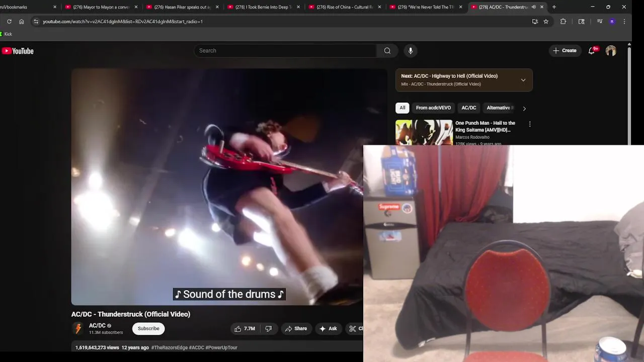Click 'Next: AC/DC - Highway to Hell' text
The image size is (644, 362).
pos(449,76)
